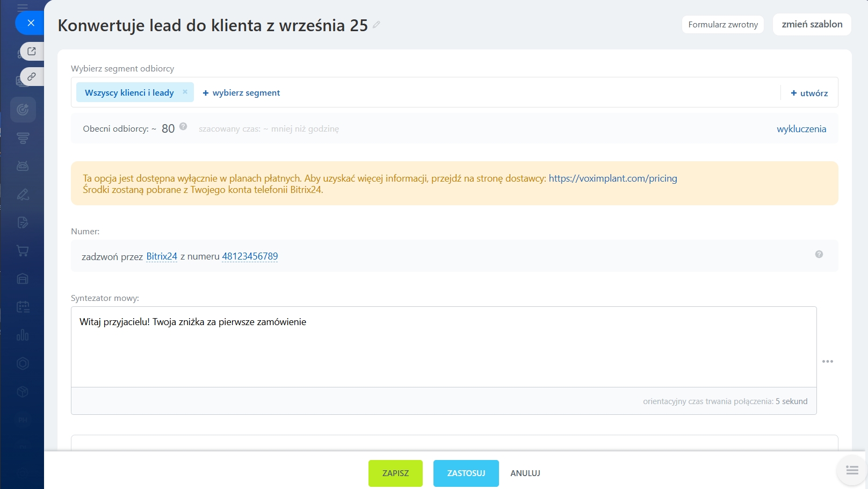Click help icon in the Numer row
This screenshot has height=489, width=868.
coord(819,255)
